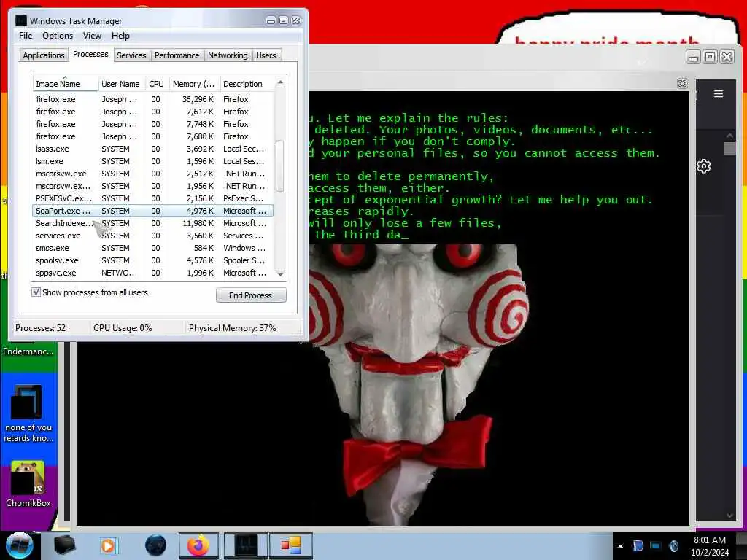Click the background window's scrollbar thumb
This screenshot has height=560, width=747.
tap(729, 148)
